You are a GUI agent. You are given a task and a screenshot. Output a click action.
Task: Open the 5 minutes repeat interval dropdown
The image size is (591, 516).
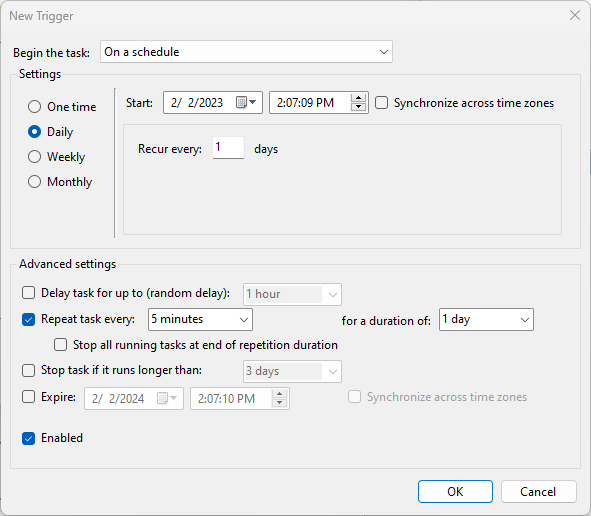point(200,319)
